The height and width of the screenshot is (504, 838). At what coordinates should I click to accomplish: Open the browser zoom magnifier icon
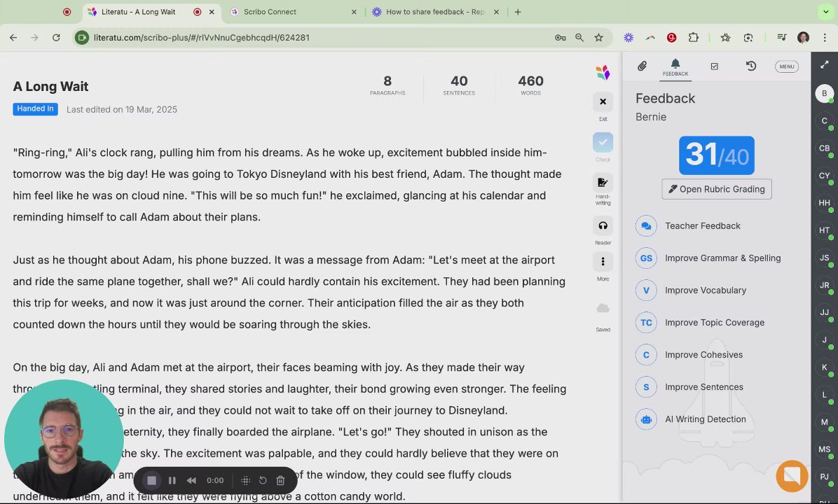(579, 37)
